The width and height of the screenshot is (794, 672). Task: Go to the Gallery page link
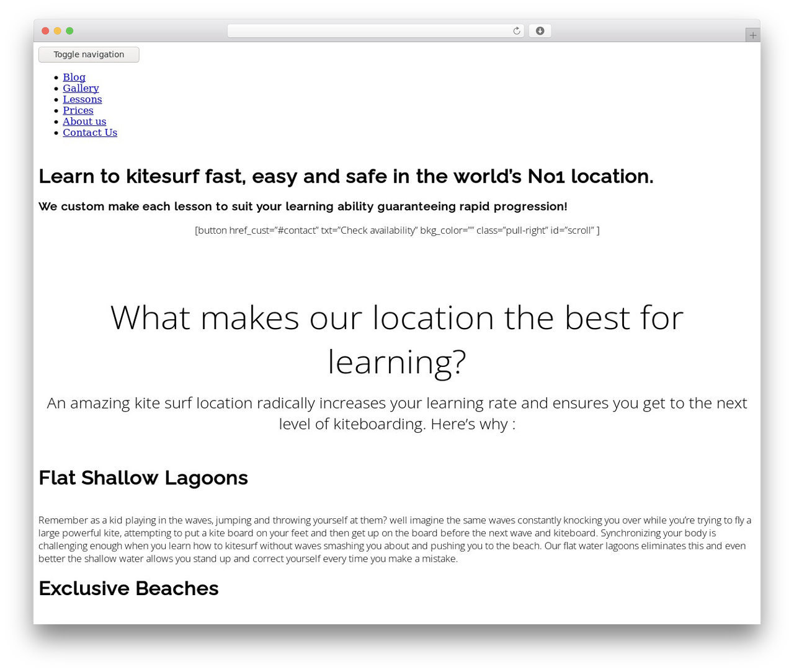(81, 88)
